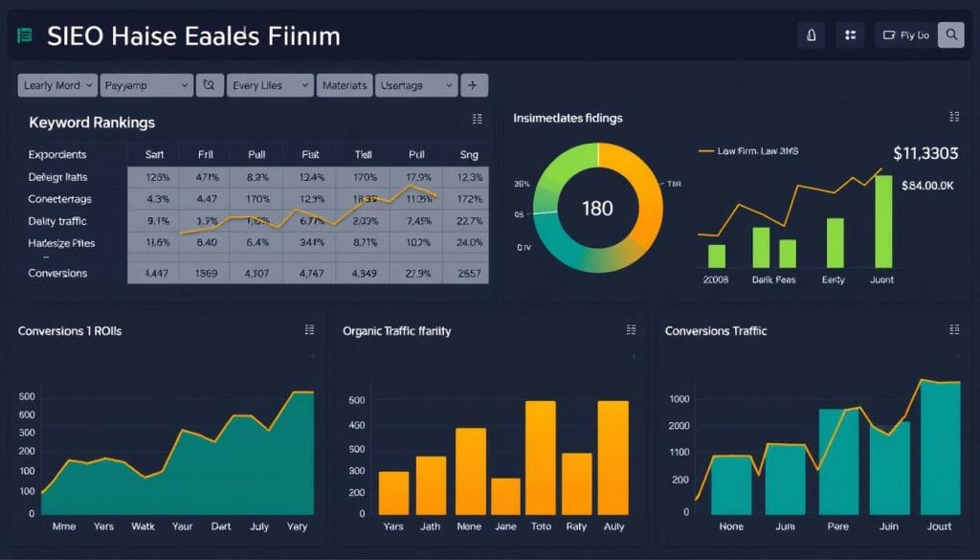Open the Conversions Traffic panel options icon
Image resolution: width=980 pixels, height=560 pixels.
coord(953,329)
